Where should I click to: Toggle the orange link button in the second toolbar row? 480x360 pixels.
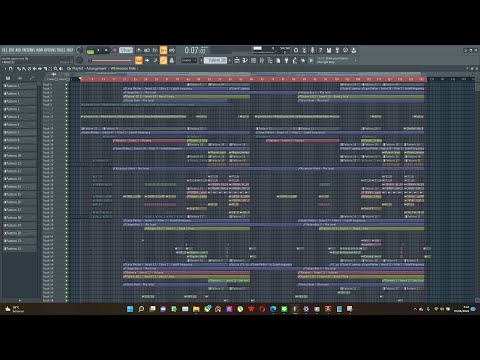pyautogui.click(x=163, y=60)
